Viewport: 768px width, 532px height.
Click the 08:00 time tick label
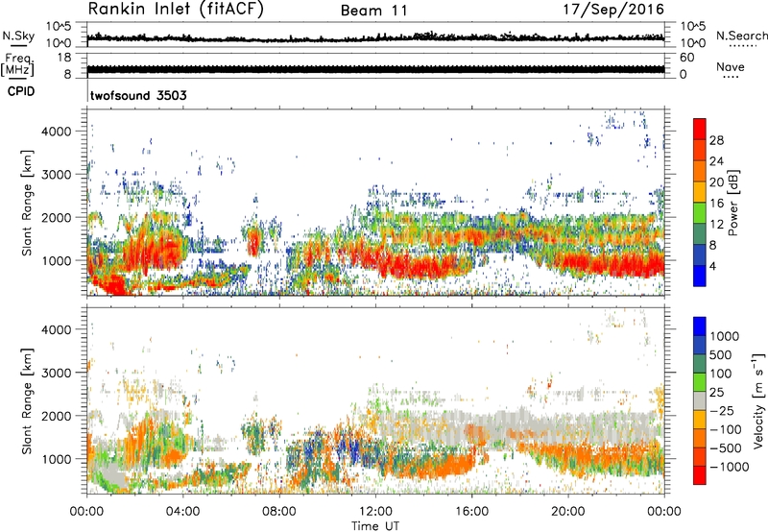click(279, 512)
